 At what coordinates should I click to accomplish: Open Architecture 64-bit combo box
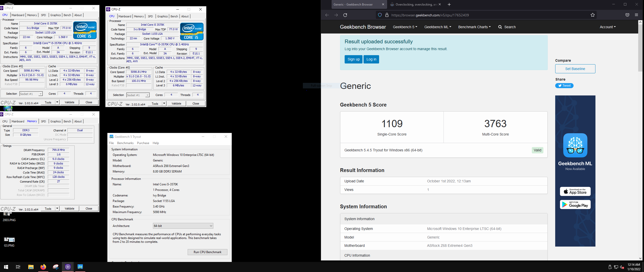pyautogui.click(x=183, y=226)
